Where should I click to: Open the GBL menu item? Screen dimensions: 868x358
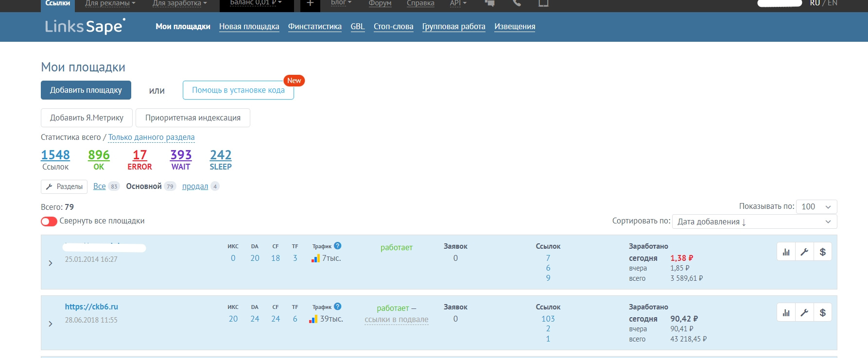click(x=358, y=27)
